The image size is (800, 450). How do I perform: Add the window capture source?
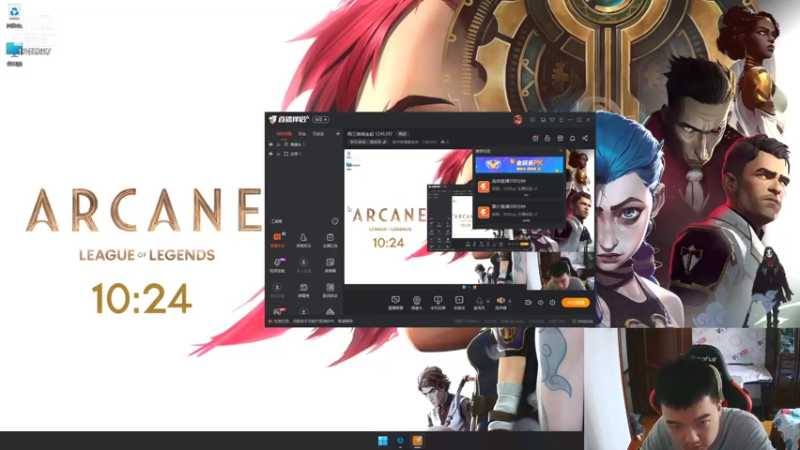459,303
